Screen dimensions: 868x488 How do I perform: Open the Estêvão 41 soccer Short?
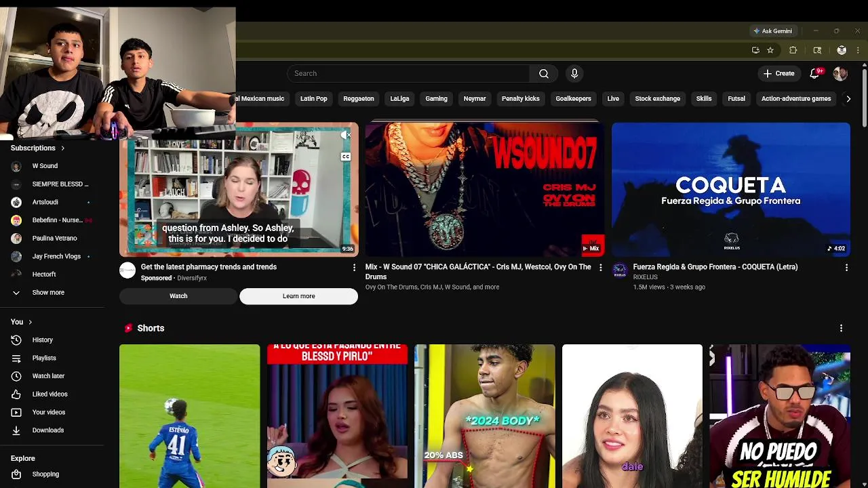(x=189, y=416)
